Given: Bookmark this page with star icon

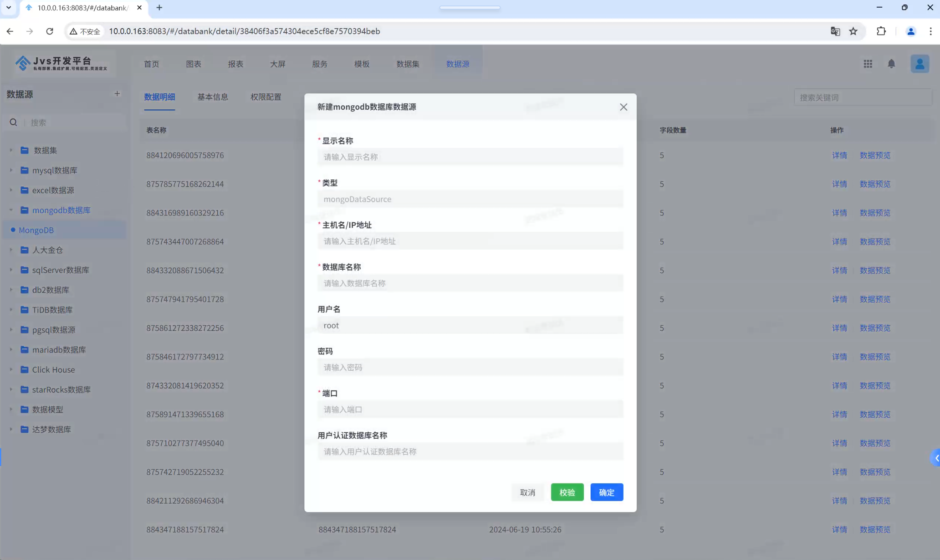Looking at the screenshot, I should pos(853,31).
